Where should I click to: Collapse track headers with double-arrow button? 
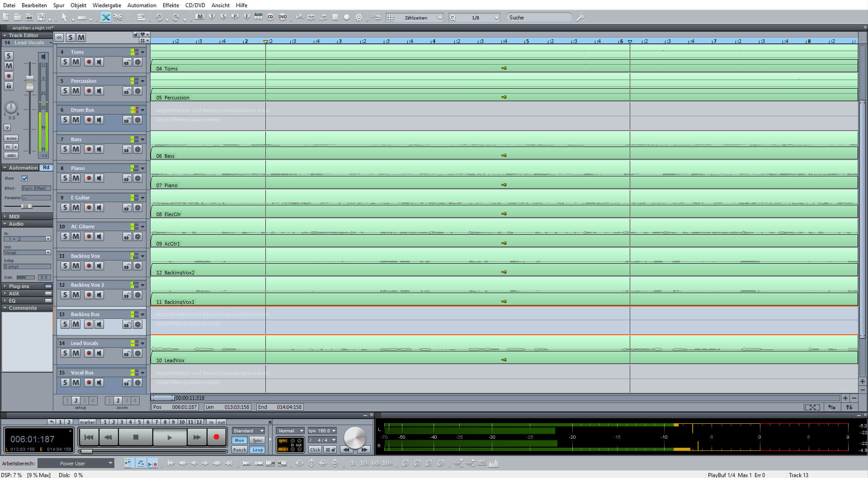[x=59, y=38]
